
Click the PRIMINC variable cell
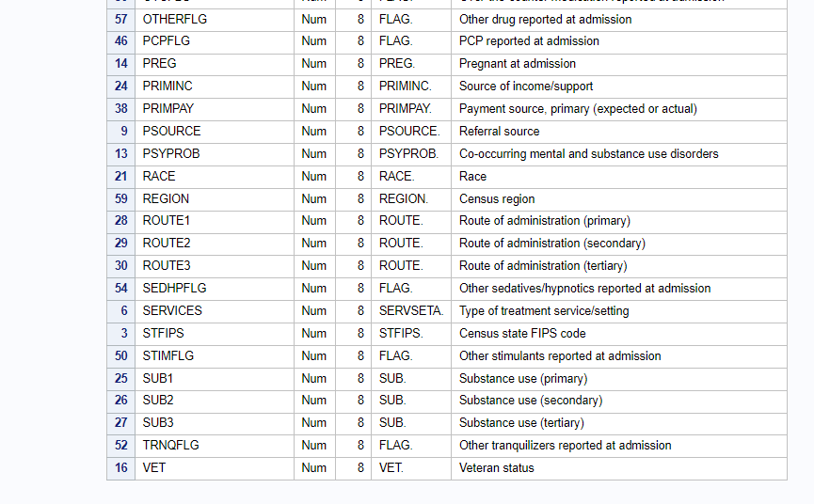click(x=168, y=87)
